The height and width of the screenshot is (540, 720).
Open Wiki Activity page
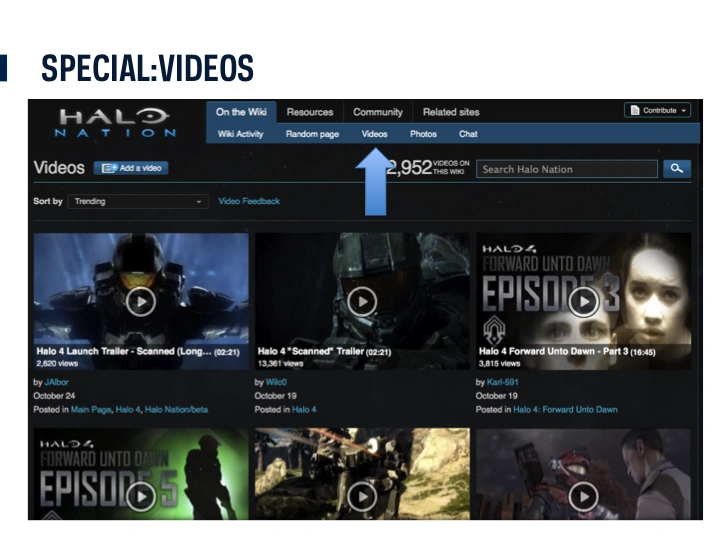coord(241,134)
